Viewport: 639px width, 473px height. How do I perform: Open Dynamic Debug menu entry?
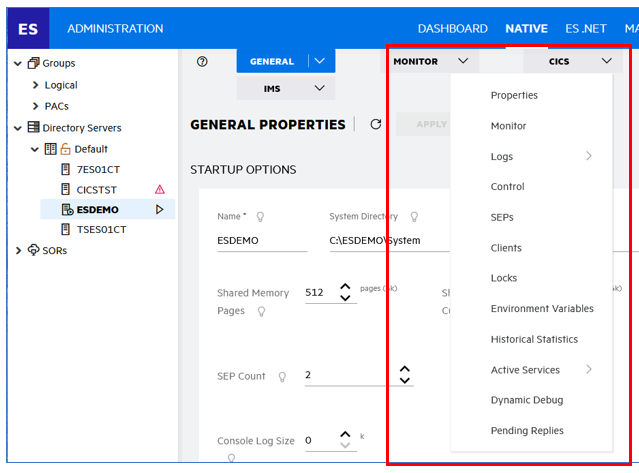click(527, 400)
